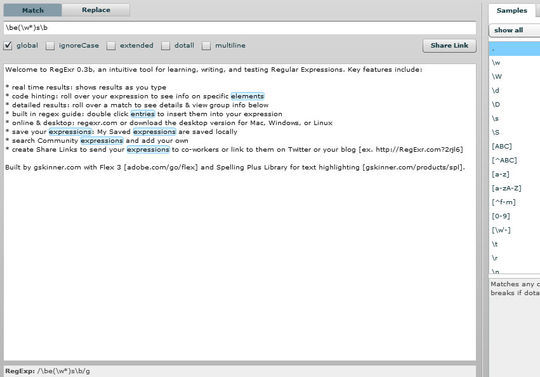Click 'expressions' match after 'send your'

(x=148, y=150)
